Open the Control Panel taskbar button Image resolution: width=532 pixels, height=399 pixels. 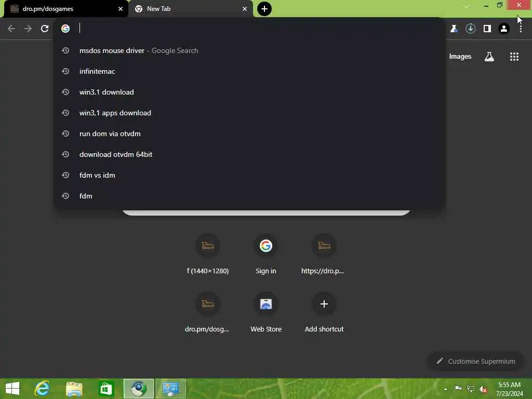[x=170, y=389]
